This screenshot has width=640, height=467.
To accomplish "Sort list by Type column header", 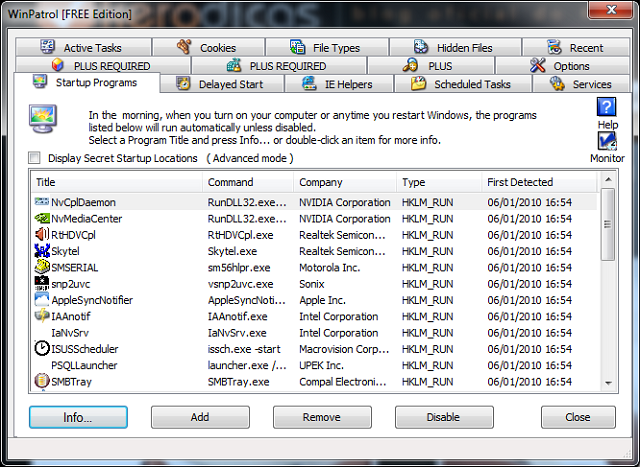I will click(x=439, y=182).
